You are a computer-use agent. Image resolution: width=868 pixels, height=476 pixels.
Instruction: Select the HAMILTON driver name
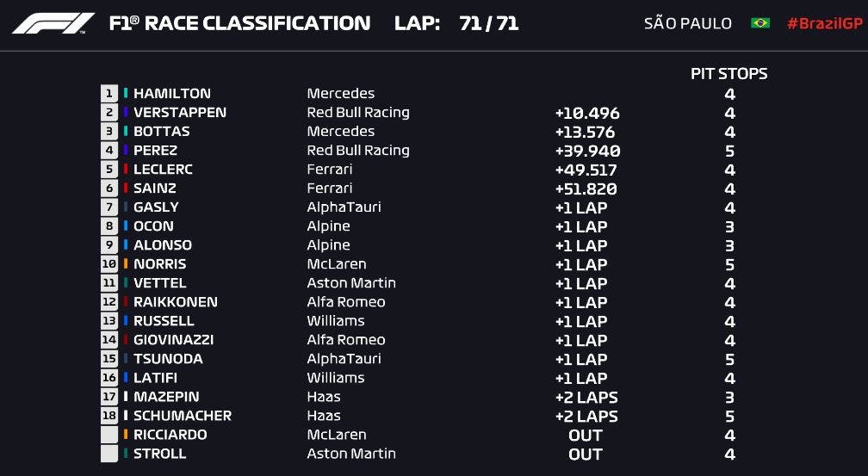[172, 94]
